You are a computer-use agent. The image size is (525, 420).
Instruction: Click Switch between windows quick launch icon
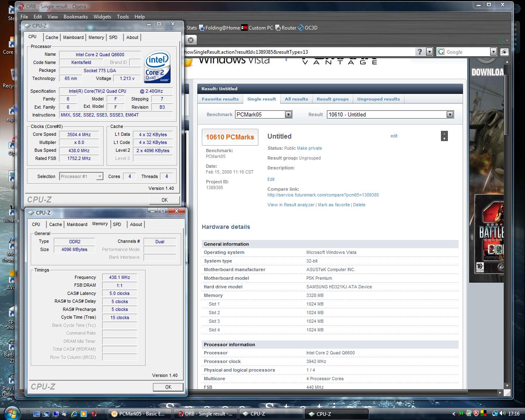[46, 414]
